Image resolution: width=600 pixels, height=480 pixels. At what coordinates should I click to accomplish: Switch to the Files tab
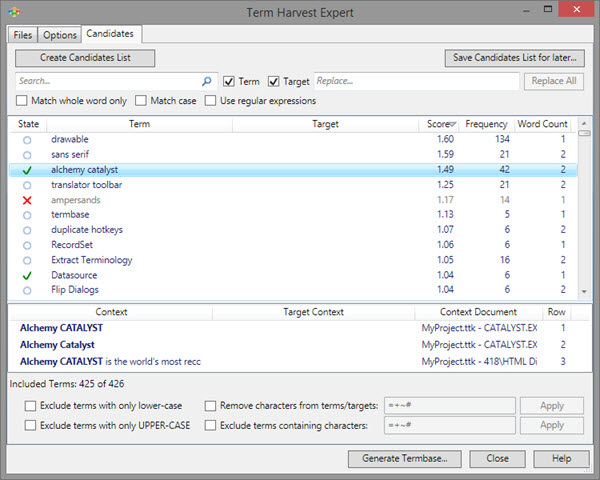(23, 35)
